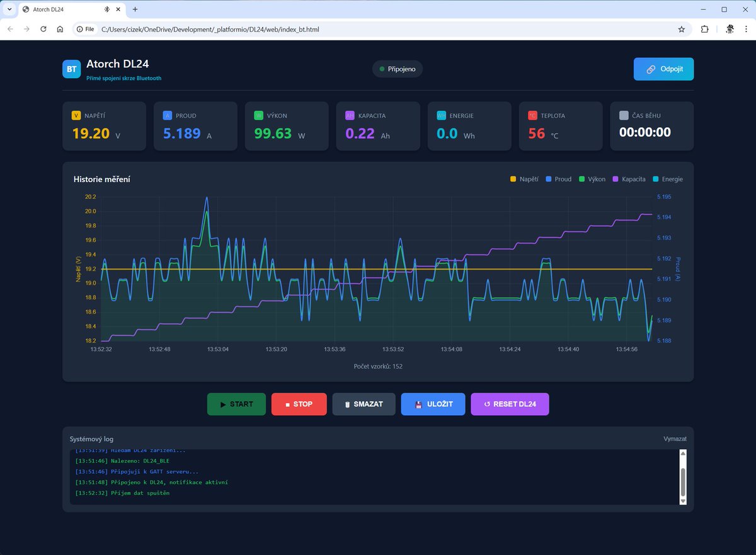756x555 pixels.
Task: Click the red STOP button
Action: [x=299, y=404]
